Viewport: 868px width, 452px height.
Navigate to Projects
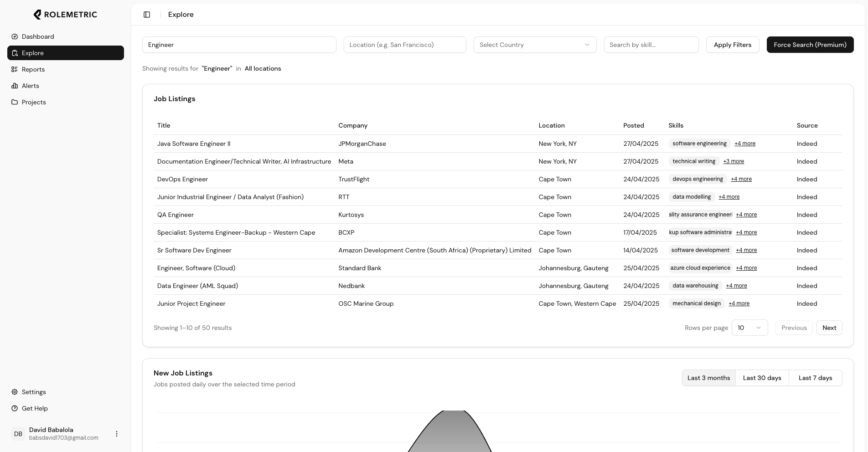(x=66, y=102)
